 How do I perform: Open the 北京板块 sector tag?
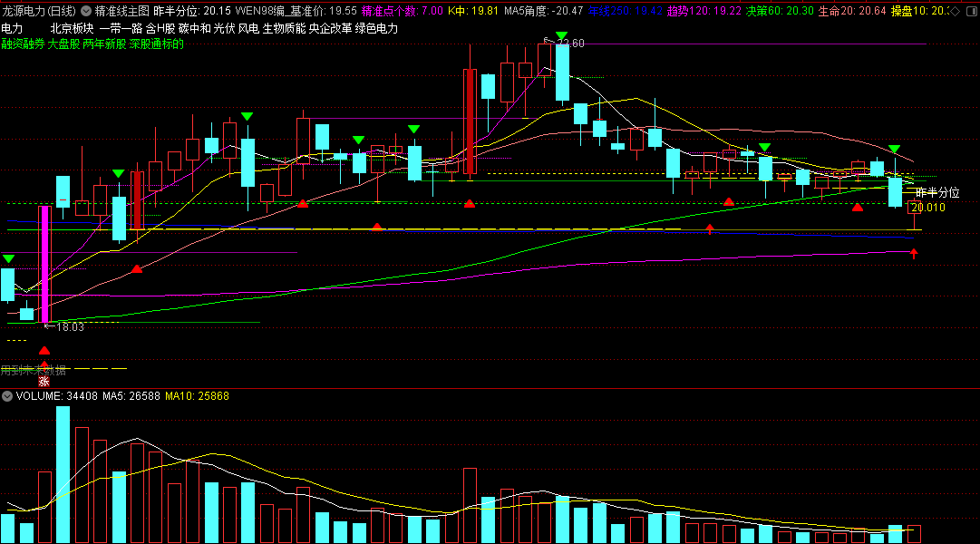pyautogui.click(x=72, y=28)
